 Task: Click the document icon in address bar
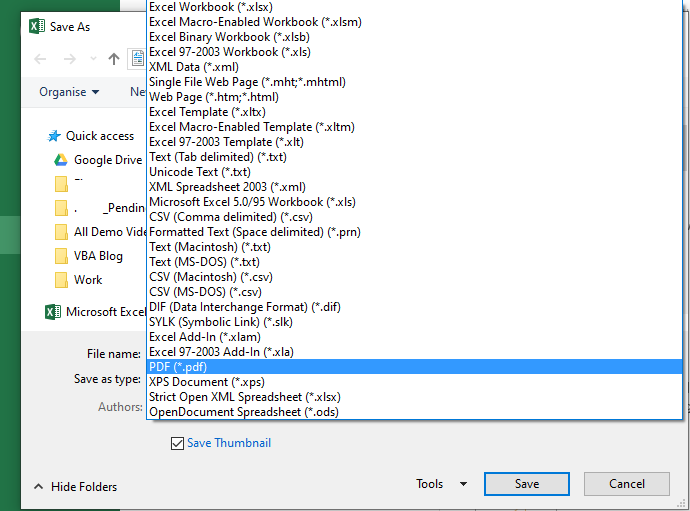click(x=138, y=58)
